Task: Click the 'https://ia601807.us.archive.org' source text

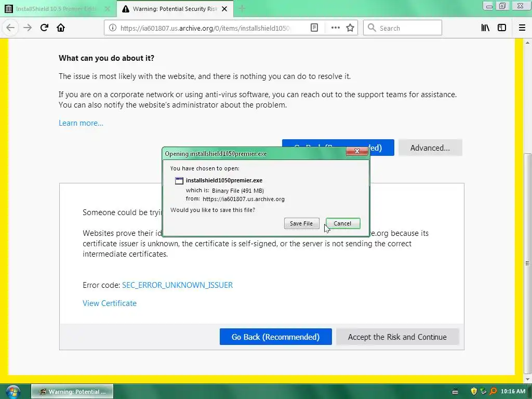Action: coord(244,199)
